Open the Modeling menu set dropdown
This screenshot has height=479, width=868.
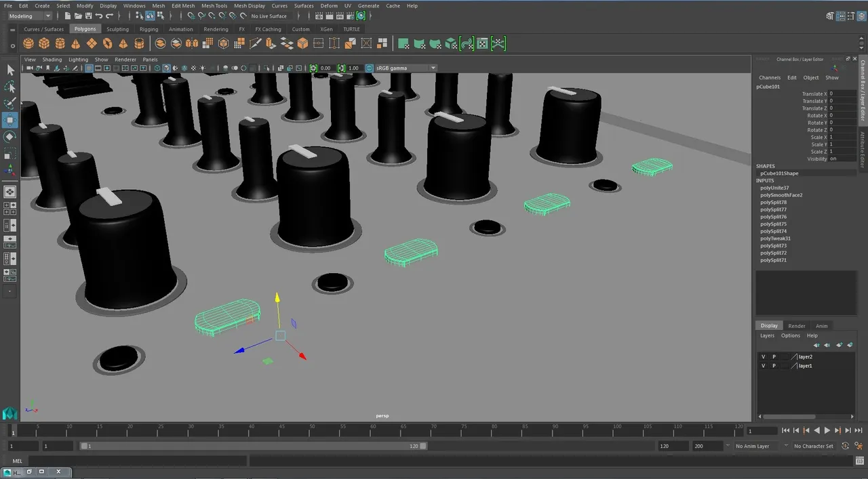28,16
